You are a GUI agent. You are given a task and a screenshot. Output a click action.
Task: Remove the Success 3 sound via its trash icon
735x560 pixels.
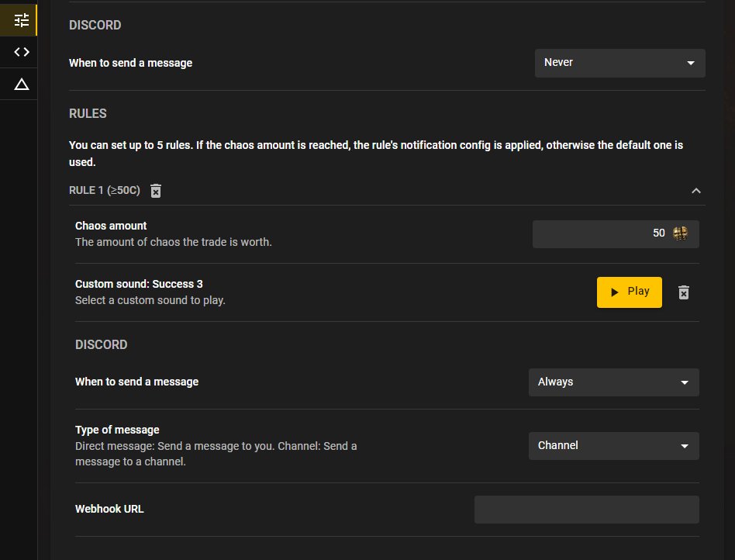(683, 292)
